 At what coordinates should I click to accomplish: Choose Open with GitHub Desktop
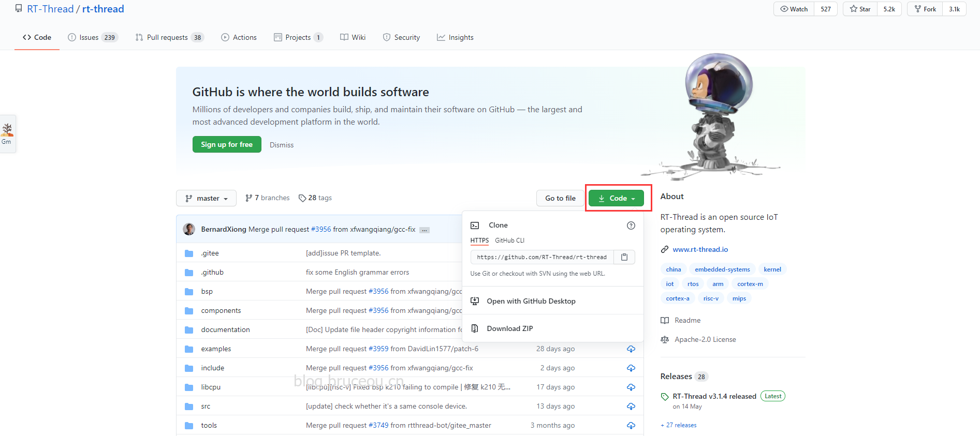tap(553, 301)
